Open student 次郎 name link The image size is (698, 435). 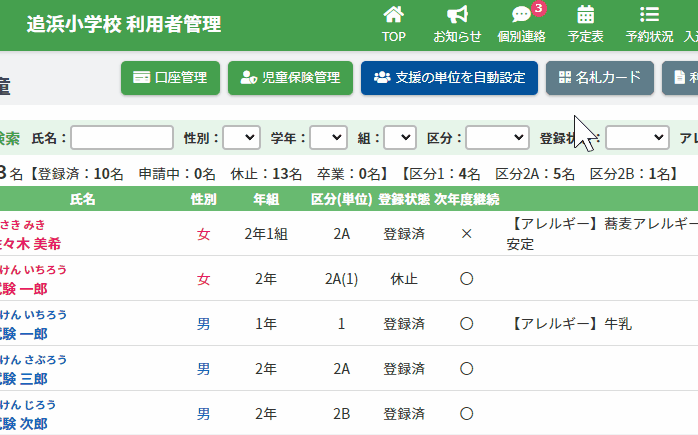point(23,423)
